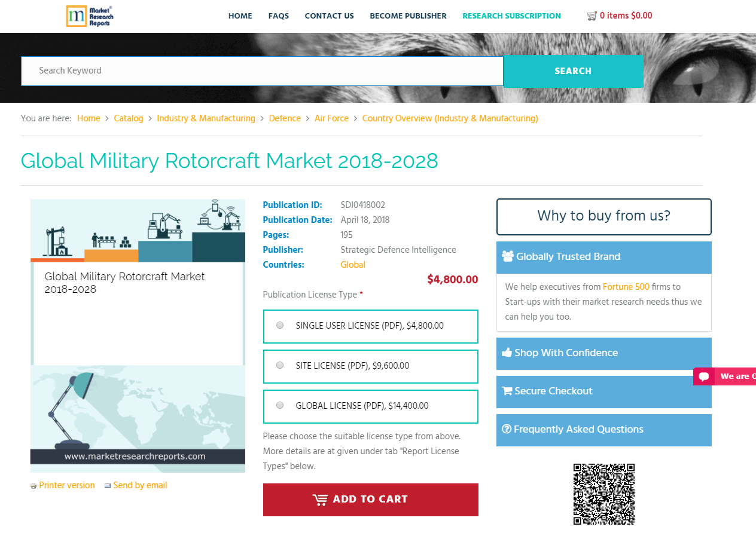Click the QR code image
This screenshot has width=756, height=536.
[x=603, y=494]
